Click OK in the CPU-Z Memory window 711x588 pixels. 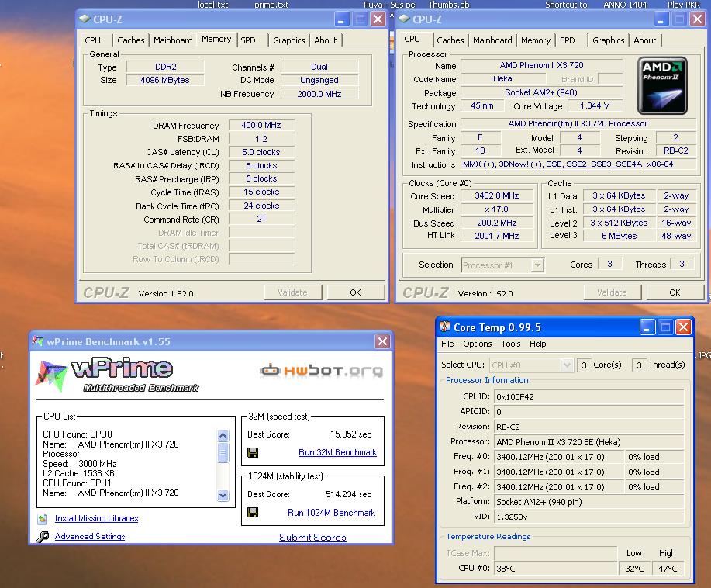[x=355, y=292]
